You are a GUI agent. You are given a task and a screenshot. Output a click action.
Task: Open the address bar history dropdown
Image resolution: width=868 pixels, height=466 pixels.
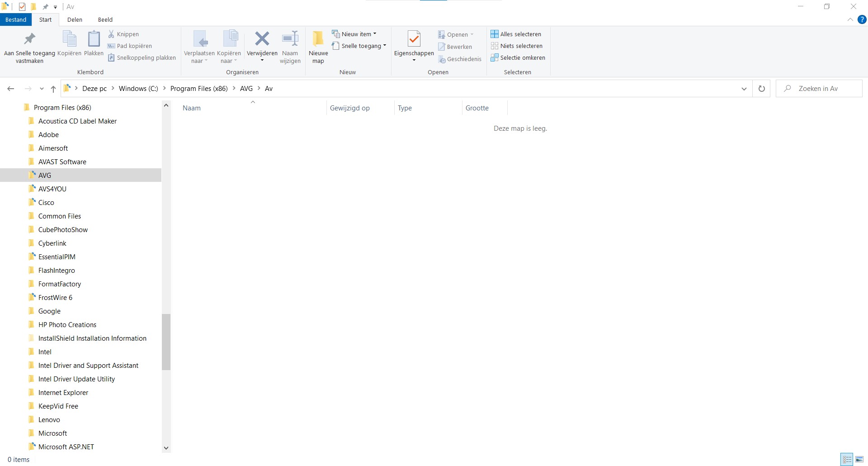[x=744, y=89]
